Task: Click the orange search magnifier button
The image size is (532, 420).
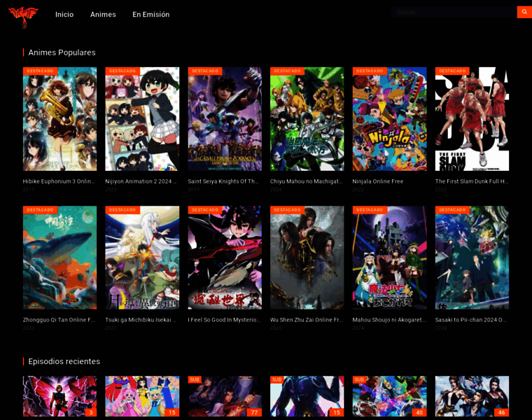Action: click(524, 12)
